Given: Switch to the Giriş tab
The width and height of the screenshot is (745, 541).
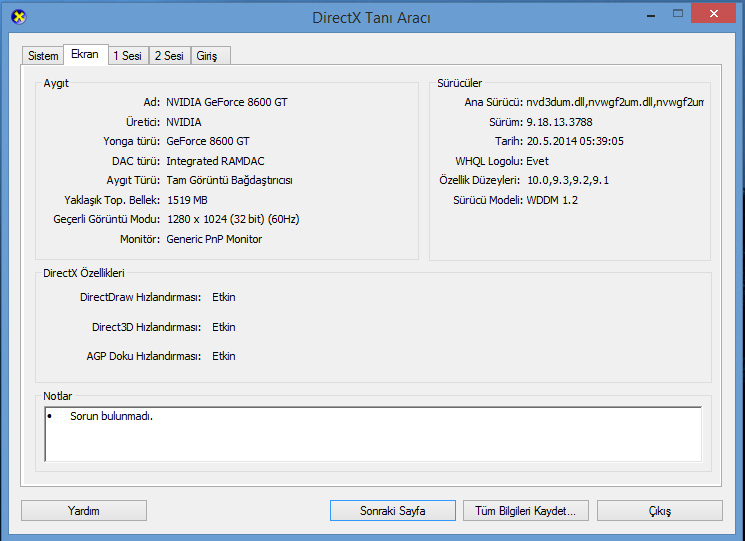Looking at the screenshot, I should pyautogui.click(x=210, y=56).
